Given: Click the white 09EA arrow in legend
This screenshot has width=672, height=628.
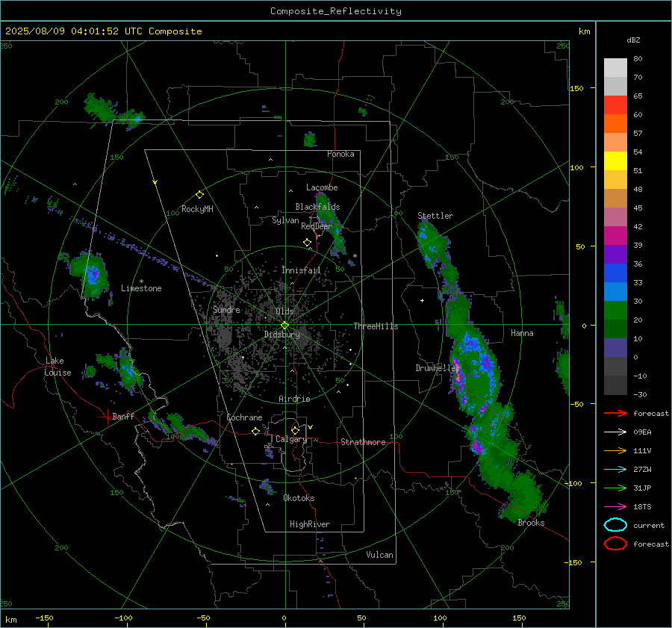Looking at the screenshot, I should [615, 432].
